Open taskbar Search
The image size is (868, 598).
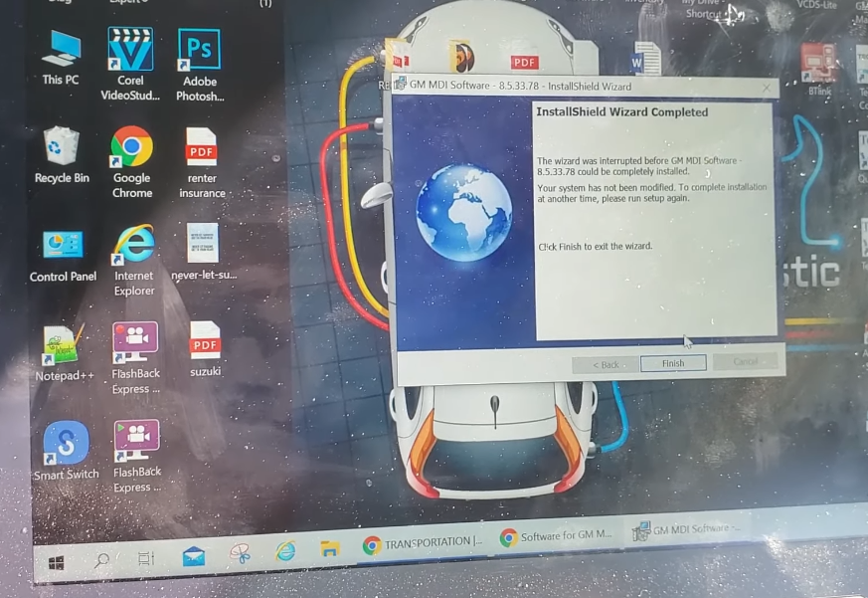101,560
